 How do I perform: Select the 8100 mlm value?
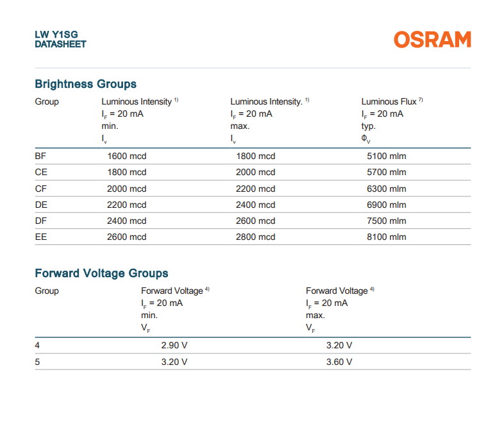(x=387, y=237)
